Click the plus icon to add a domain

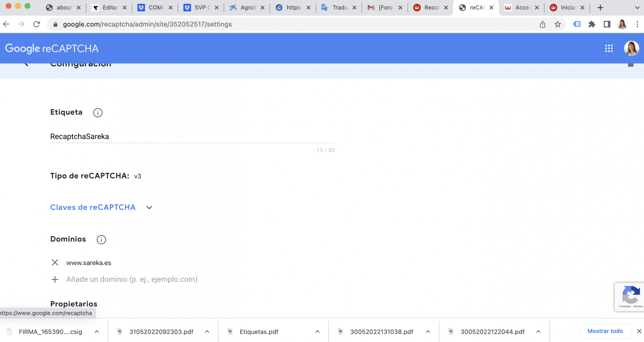[55, 279]
